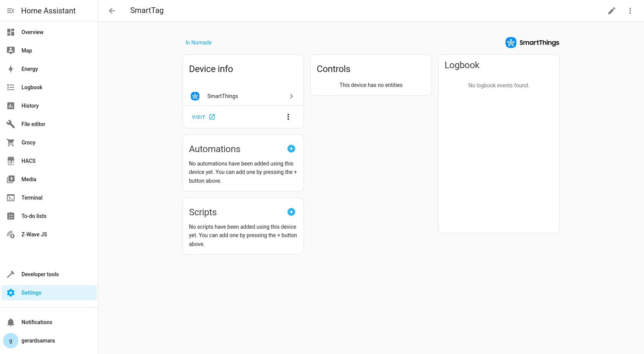The image size is (644, 354).
Task: Edit device with the pencil icon
Action: tap(612, 11)
